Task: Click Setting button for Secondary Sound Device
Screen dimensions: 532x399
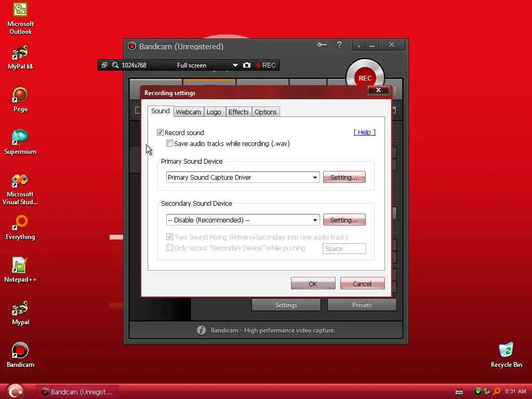Action: point(344,220)
